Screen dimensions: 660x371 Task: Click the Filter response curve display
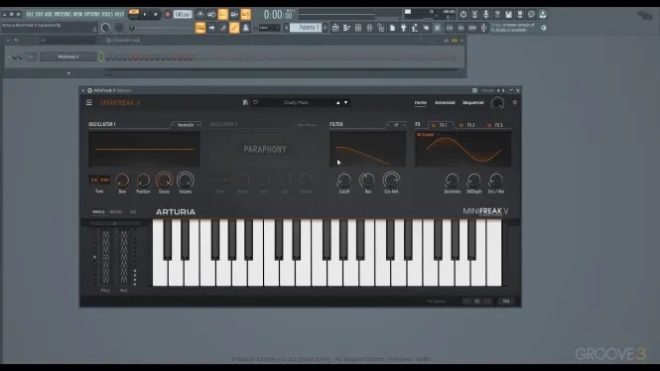click(x=367, y=149)
